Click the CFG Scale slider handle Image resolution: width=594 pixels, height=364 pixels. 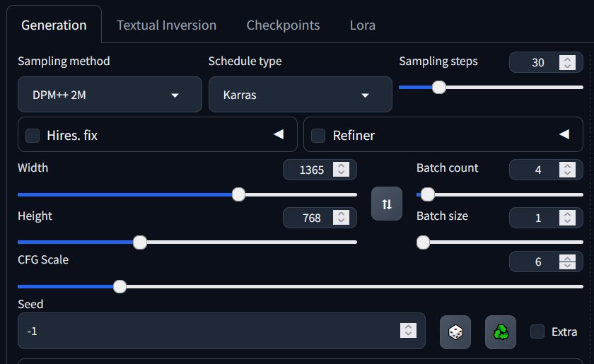coord(120,286)
